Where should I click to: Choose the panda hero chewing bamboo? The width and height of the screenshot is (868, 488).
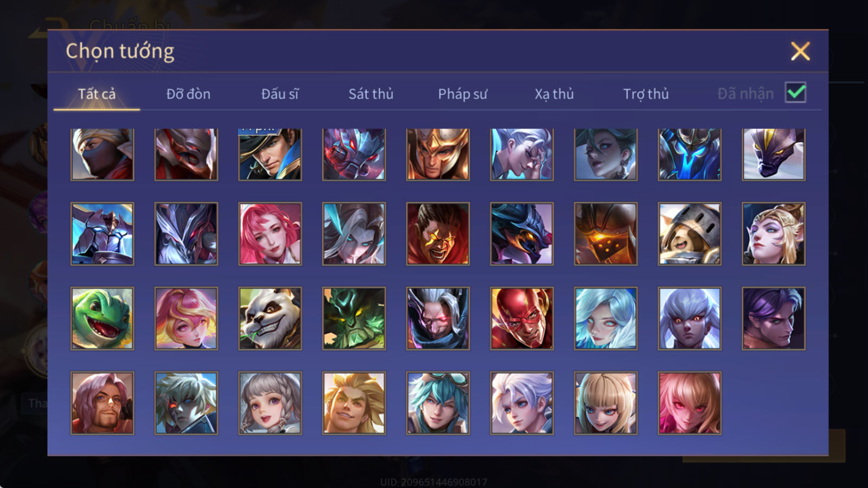[x=270, y=318]
